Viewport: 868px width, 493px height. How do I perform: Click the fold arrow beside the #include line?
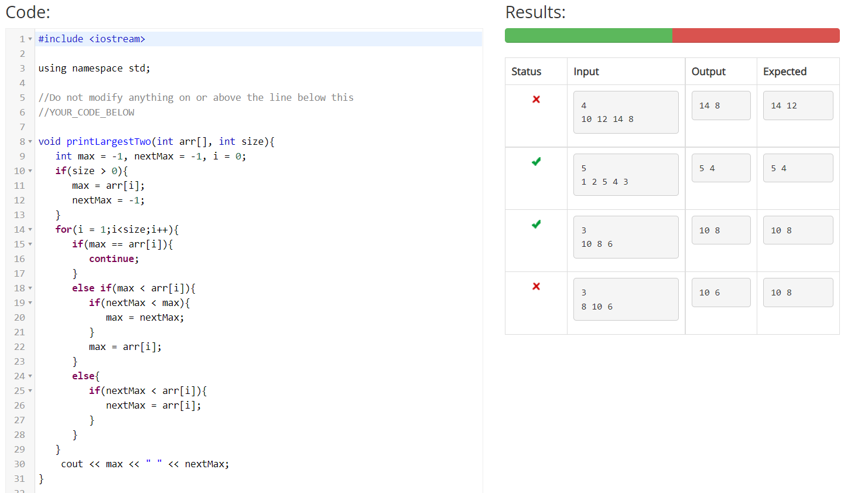point(30,39)
